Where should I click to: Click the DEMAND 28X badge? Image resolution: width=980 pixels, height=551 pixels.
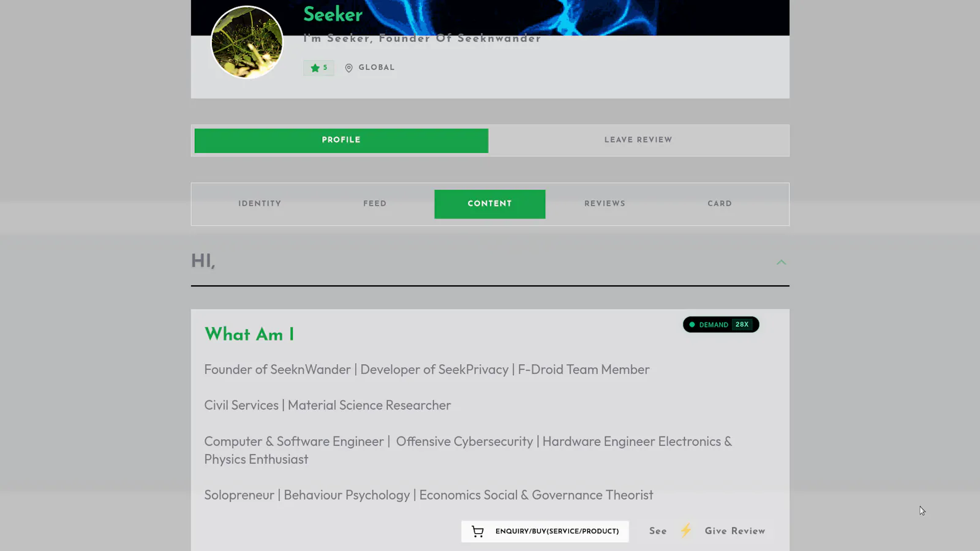pyautogui.click(x=721, y=324)
